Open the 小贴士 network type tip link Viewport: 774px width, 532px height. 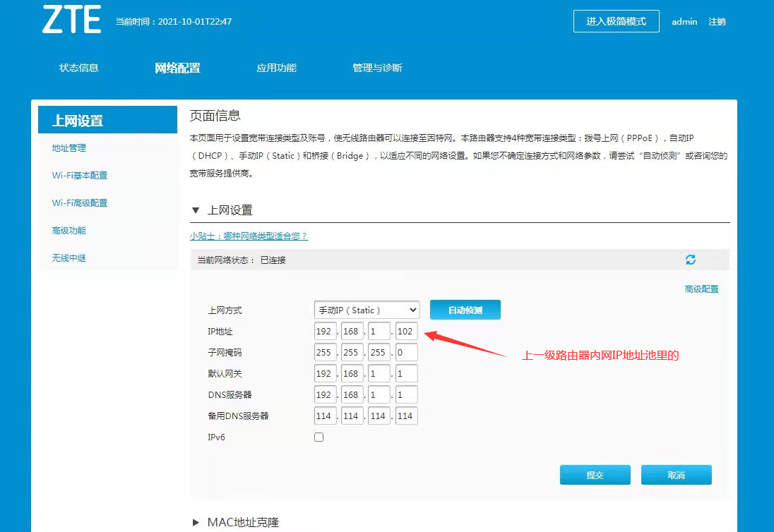(x=249, y=236)
